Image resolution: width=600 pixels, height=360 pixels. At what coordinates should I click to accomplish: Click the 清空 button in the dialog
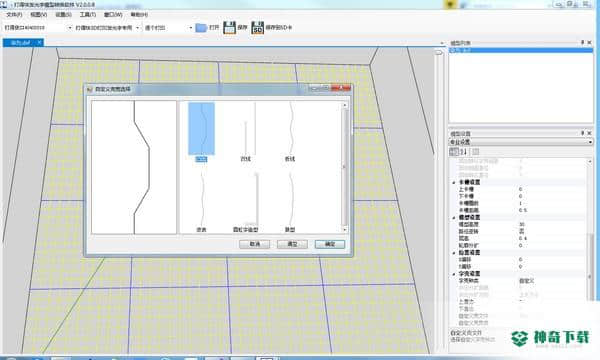pos(292,244)
